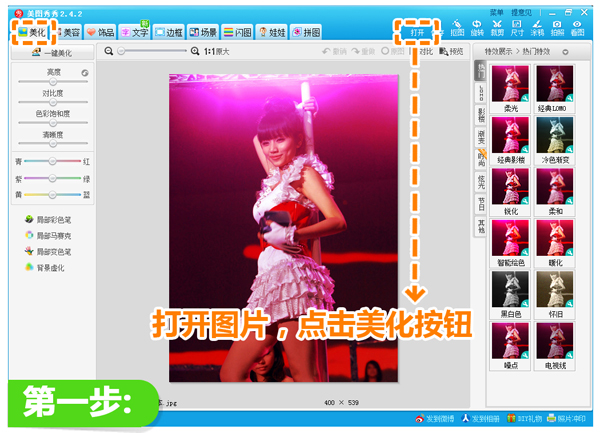Open the 尺寸 resize tool

(517, 28)
